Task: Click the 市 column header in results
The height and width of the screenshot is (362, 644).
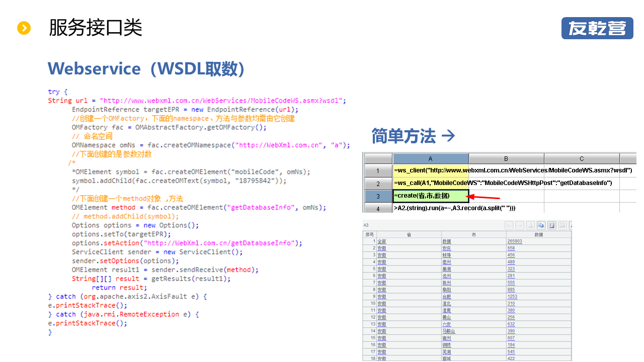Action: point(474,234)
